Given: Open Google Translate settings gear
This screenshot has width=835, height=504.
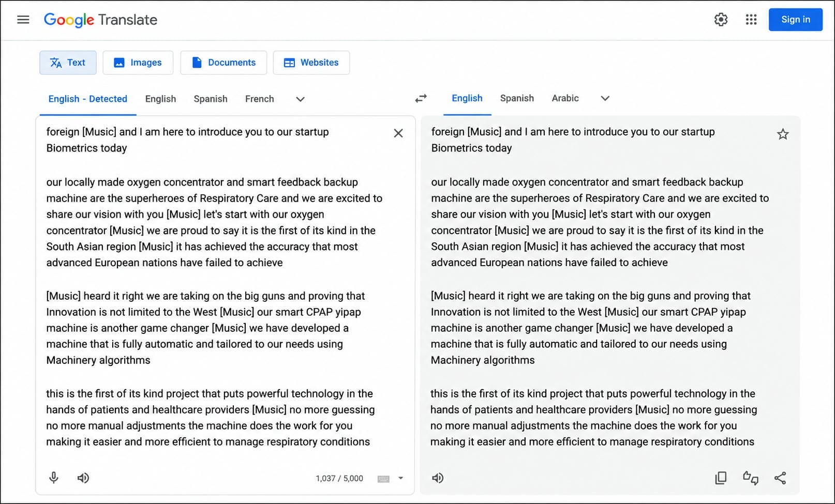Looking at the screenshot, I should click(721, 20).
